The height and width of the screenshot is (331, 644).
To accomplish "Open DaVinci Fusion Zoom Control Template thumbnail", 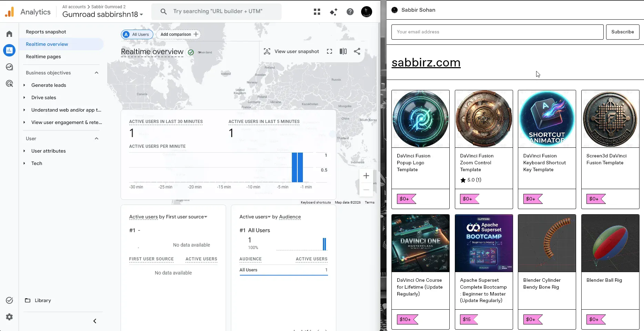I will pyautogui.click(x=484, y=119).
